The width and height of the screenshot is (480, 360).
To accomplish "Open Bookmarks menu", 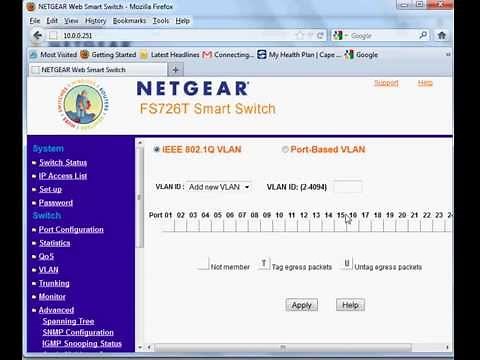I will coord(129,21).
